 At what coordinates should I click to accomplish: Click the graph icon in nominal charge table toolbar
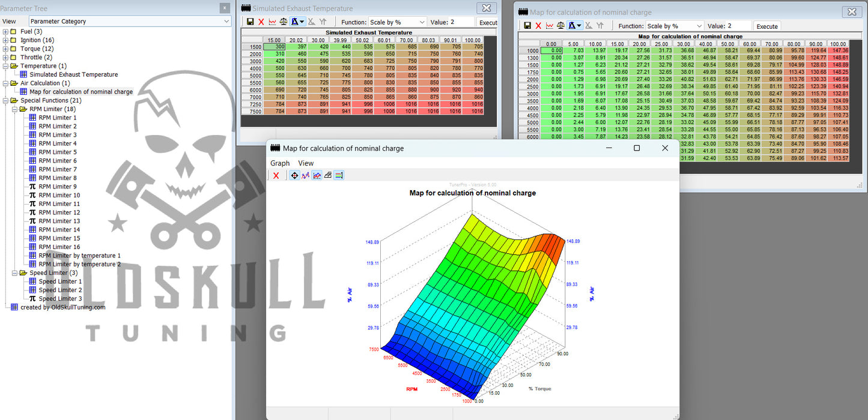coord(550,26)
